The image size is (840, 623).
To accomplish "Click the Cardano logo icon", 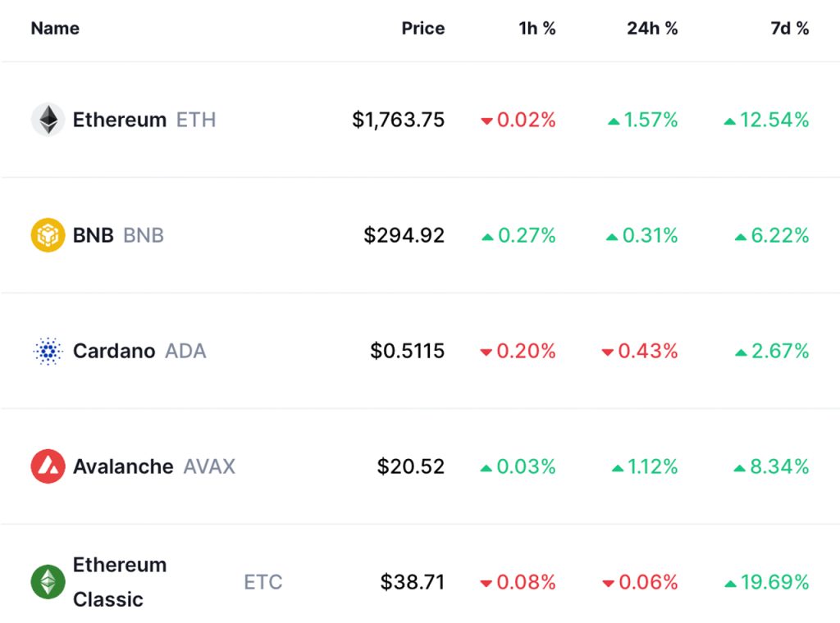I will pyautogui.click(x=47, y=351).
